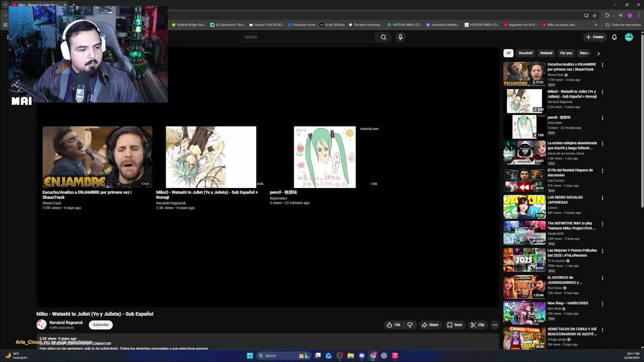Viewport: 644px width, 362px height.
Task: Click the YouTube search magnifier button
Action: pos(383,37)
